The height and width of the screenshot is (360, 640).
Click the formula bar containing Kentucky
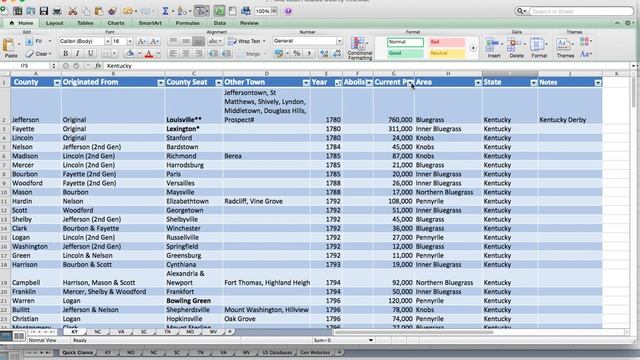pos(367,66)
